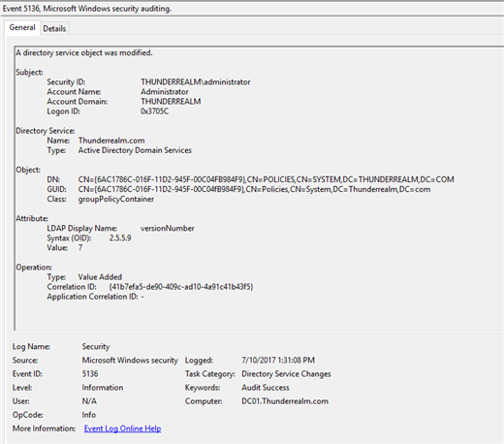Click Directory Service name Thunderrealm.com
The width and height of the screenshot is (504, 444).
pos(111,141)
